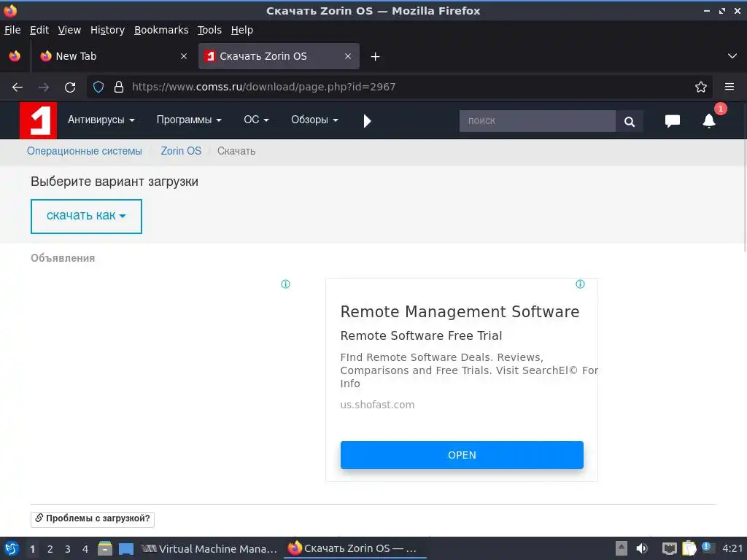Open tracking protection shield icon

(98, 87)
